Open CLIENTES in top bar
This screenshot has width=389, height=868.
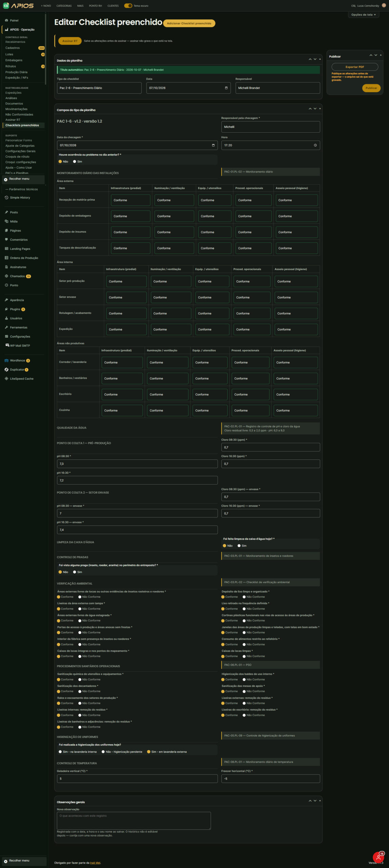(113, 6)
